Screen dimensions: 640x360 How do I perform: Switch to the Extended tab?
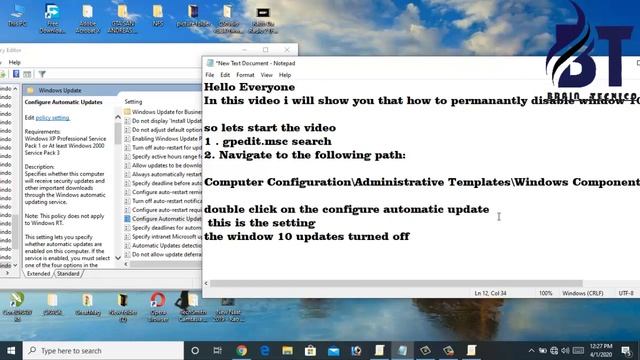pyautogui.click(x=38, y=274)
